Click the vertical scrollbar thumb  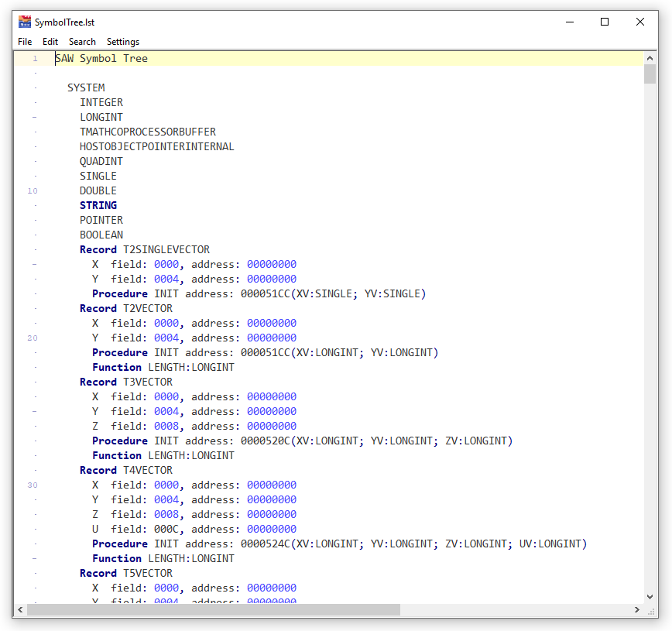click(650, 74)
